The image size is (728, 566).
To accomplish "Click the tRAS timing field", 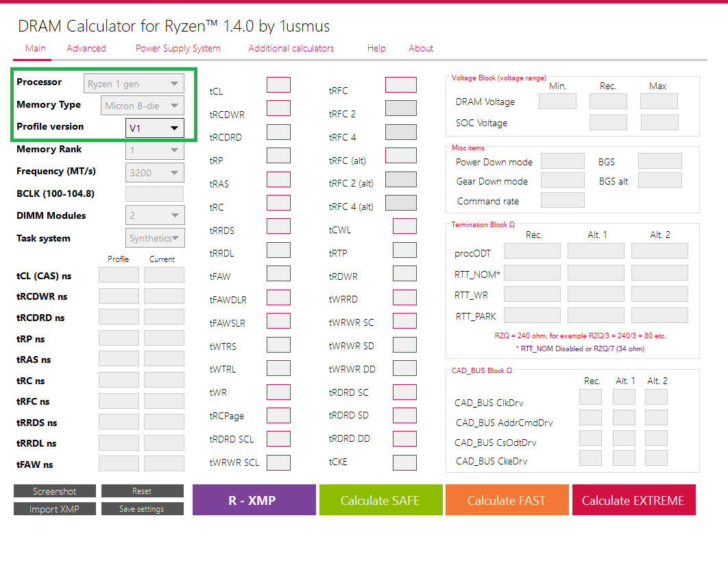I will click(x=278, y=179).
